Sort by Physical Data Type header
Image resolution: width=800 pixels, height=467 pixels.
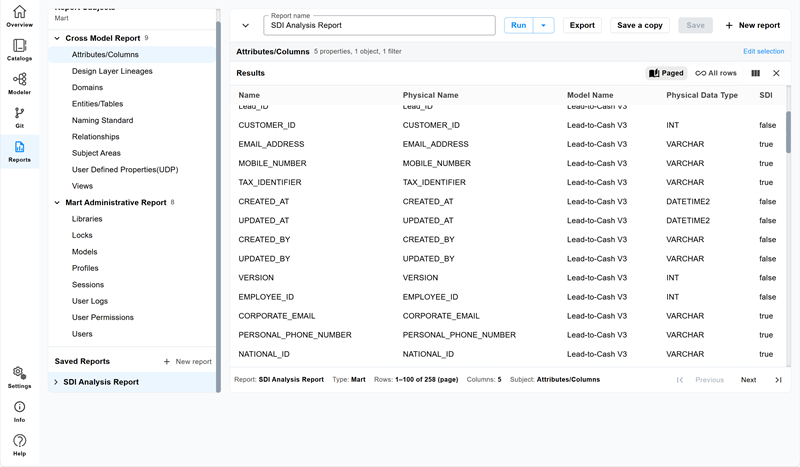[x=702, y=95]
